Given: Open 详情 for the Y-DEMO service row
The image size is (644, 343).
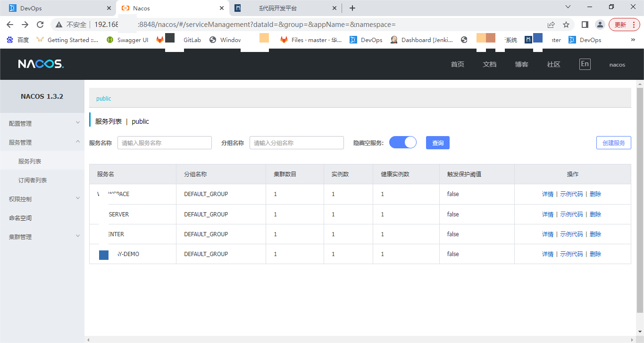Looking at the screenshot, I should point(548,254).
